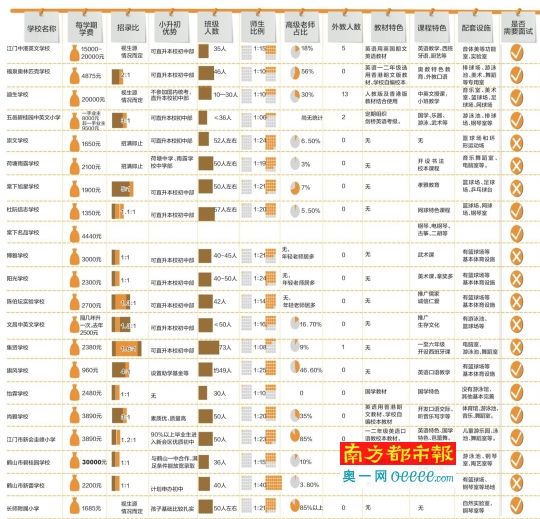Click the red 南方都市报 logo
Viewport: 540px width, 519px height.
coord(398,453)
